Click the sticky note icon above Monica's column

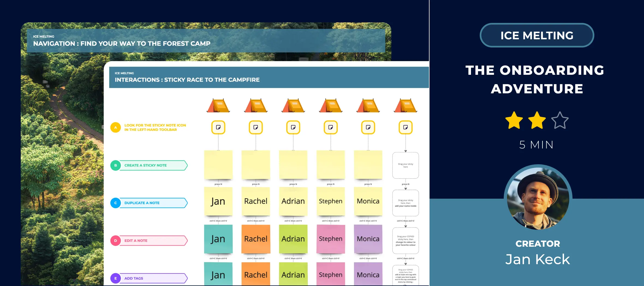368,127
